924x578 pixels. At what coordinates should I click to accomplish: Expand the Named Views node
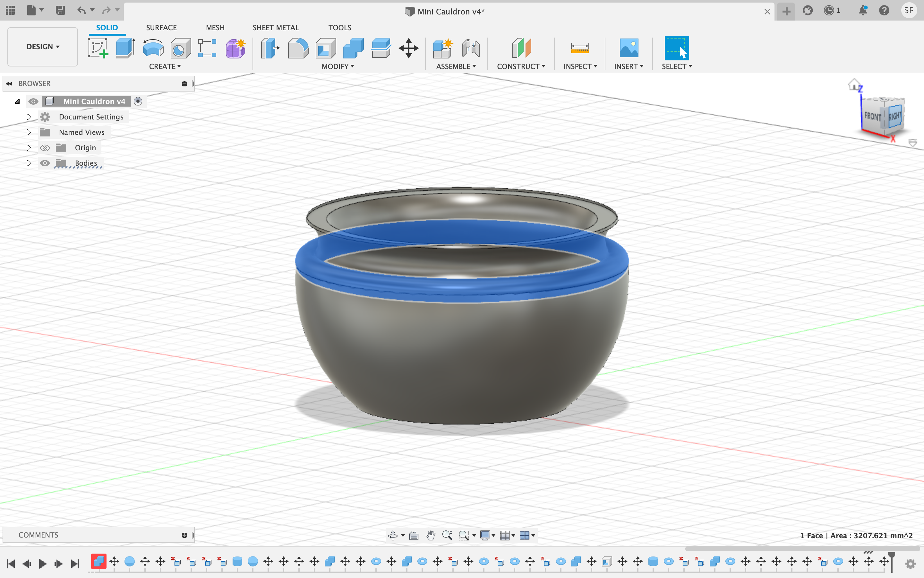[29, 132]
